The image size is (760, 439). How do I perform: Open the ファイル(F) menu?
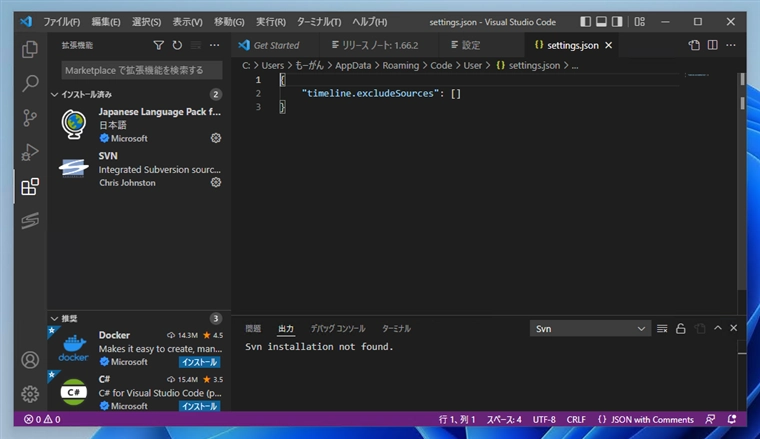click(62, 22)
